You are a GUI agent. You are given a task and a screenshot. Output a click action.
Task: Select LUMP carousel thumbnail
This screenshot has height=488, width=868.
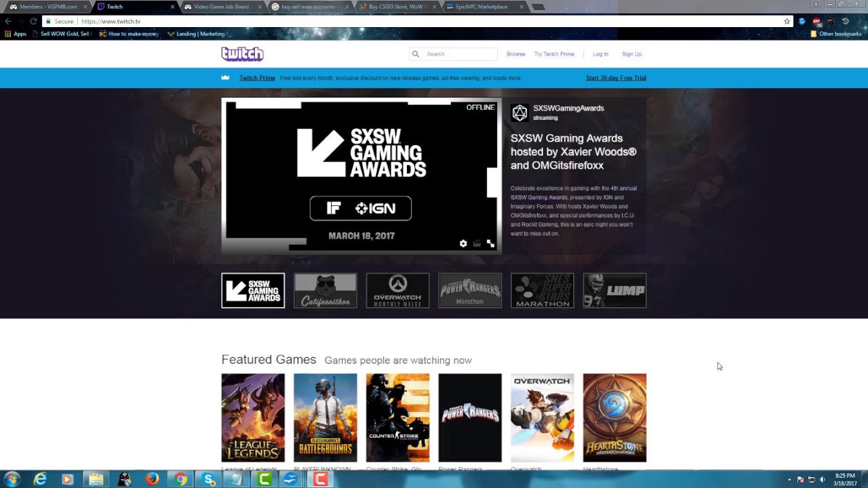point(614,290)
